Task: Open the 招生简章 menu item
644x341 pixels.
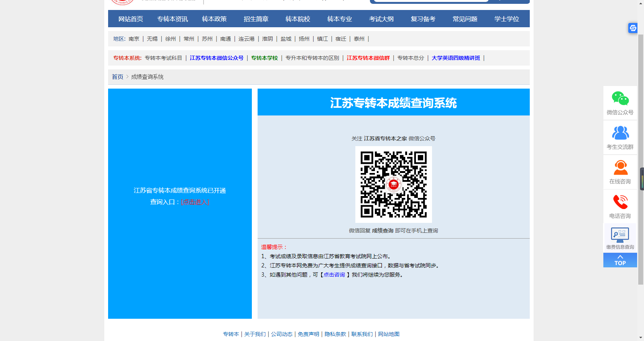Action: pos(256,19)
